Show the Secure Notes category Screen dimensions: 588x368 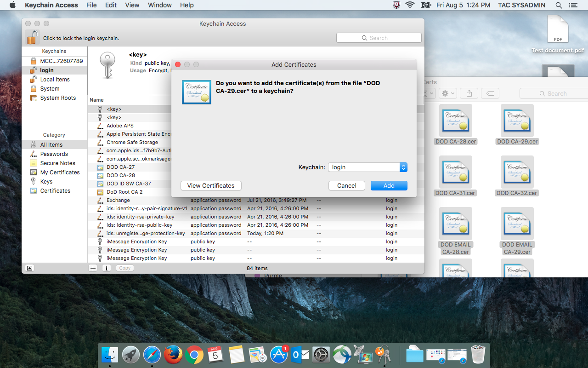click(x=54, y=163)
